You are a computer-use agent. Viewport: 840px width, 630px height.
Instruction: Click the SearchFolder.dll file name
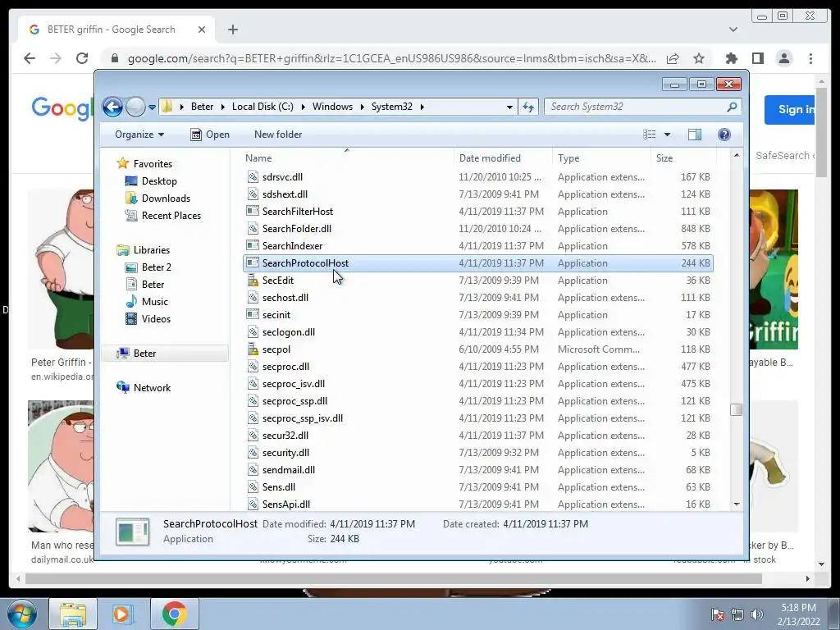click(297, 229)
